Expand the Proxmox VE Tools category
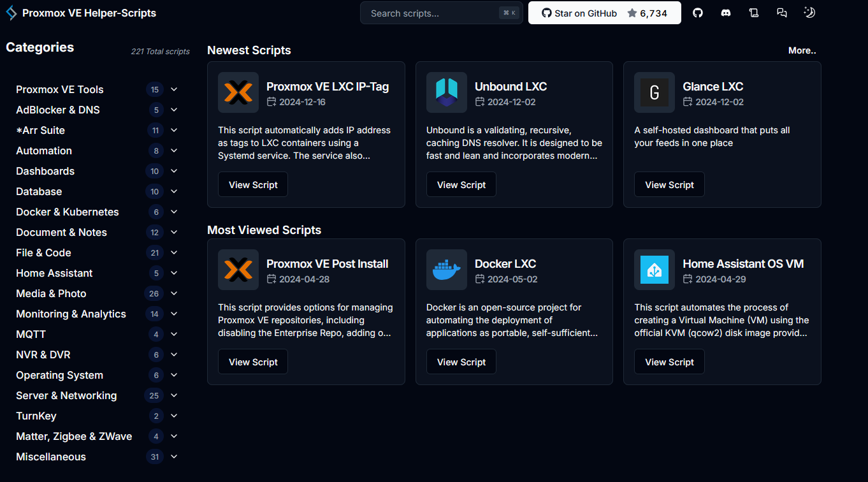This screenshot has width=868, height=482. (x=173, y=89)
